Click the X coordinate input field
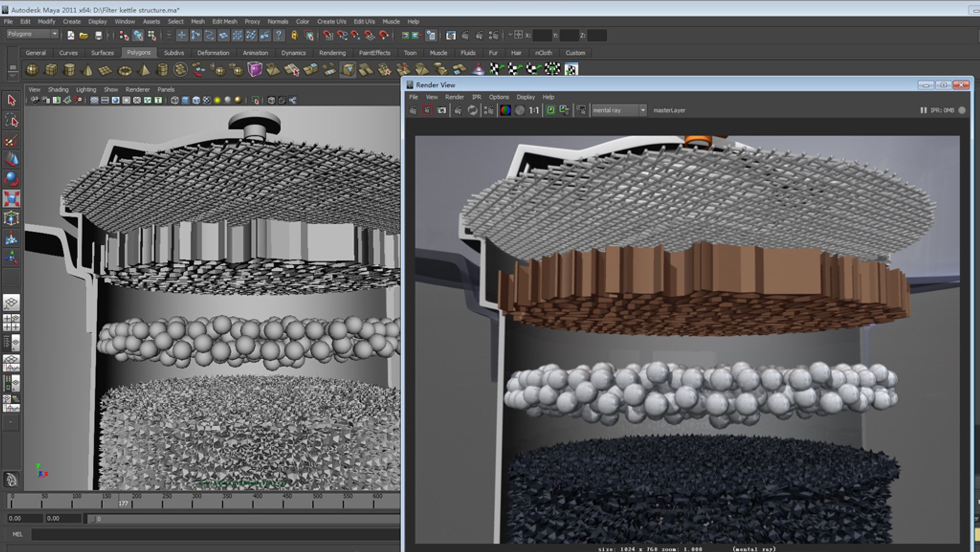980x552 pixels. pos(542,35)
